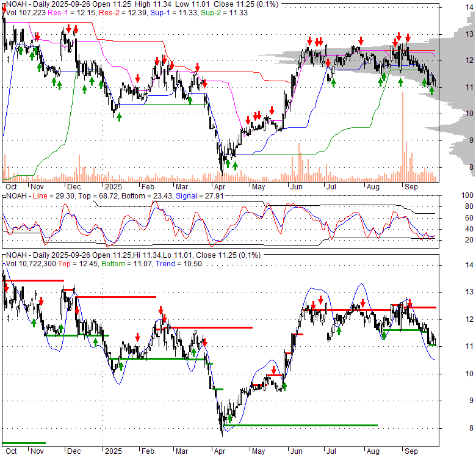Click the 'Sep' month label on bottom chart axis
Viewport: 476px width, 455px height.
click(411, 451)
